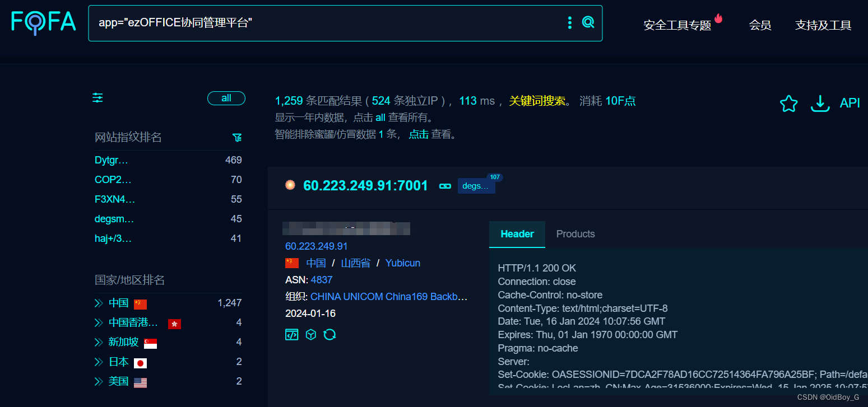Switch to the Header tab
This screenshot has height=407, width=868.
pyautogui.click(x=517, y=234)
